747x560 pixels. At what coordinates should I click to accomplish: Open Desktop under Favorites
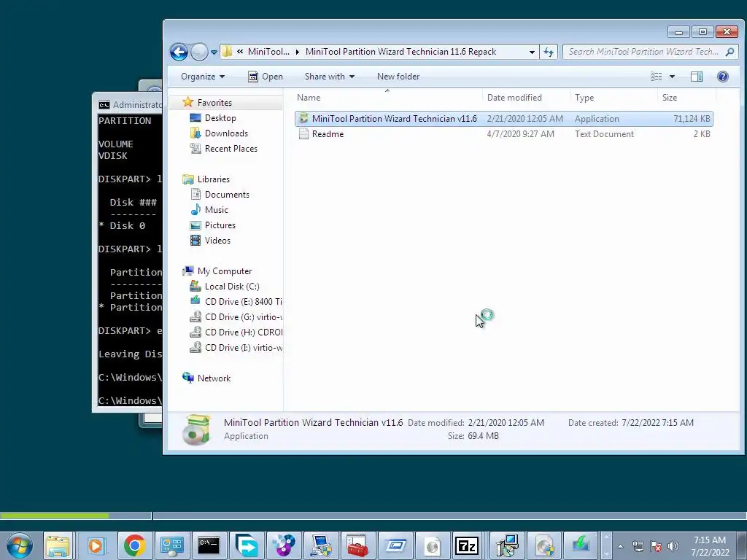[220, 118]
